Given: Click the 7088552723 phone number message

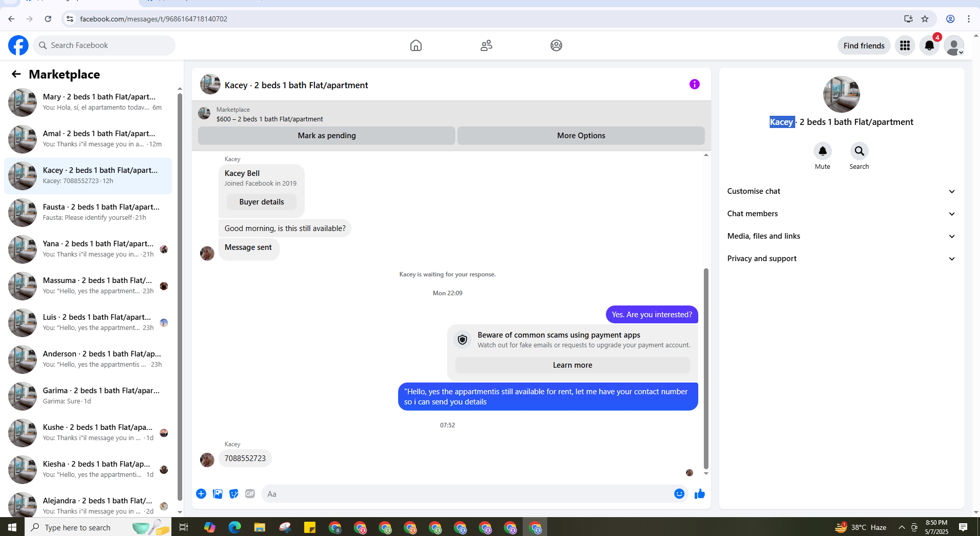Looking at the screenshot, I should click(245, 458).
